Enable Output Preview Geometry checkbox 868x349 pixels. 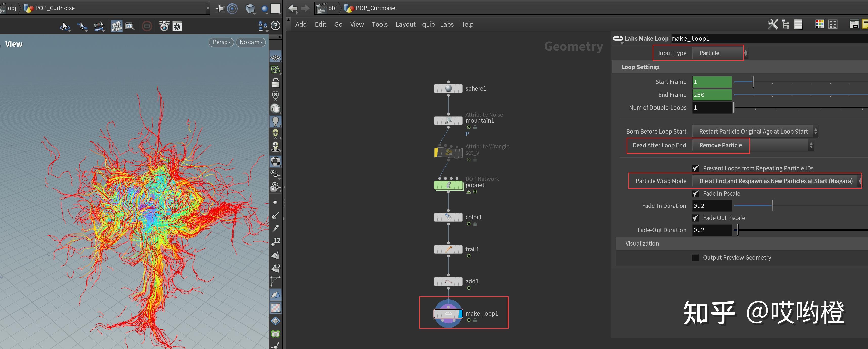point(695,258)
